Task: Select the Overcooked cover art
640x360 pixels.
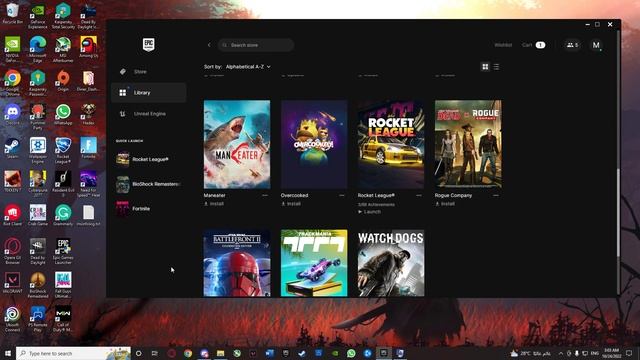Action: [314, 144]
